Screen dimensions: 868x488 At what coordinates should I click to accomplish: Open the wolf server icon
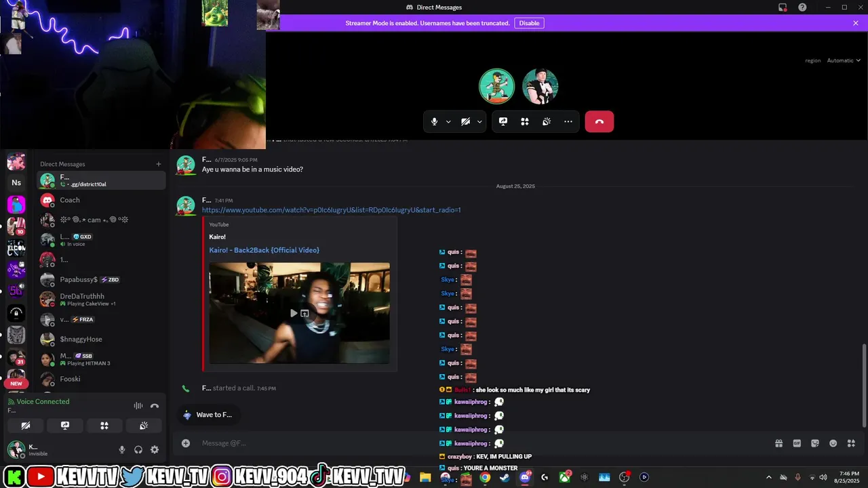16,335
